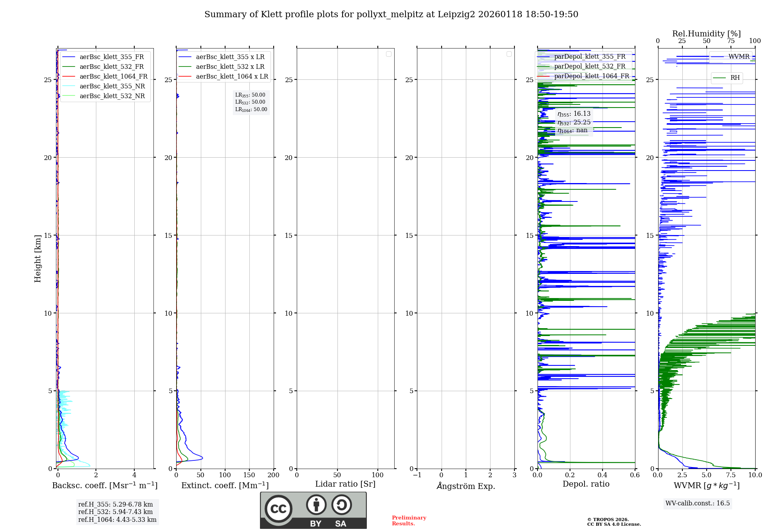Click the WV-calib.const. 16.5 label
Image resolution: width=783 pixels, height=532 pixels.
697,503
